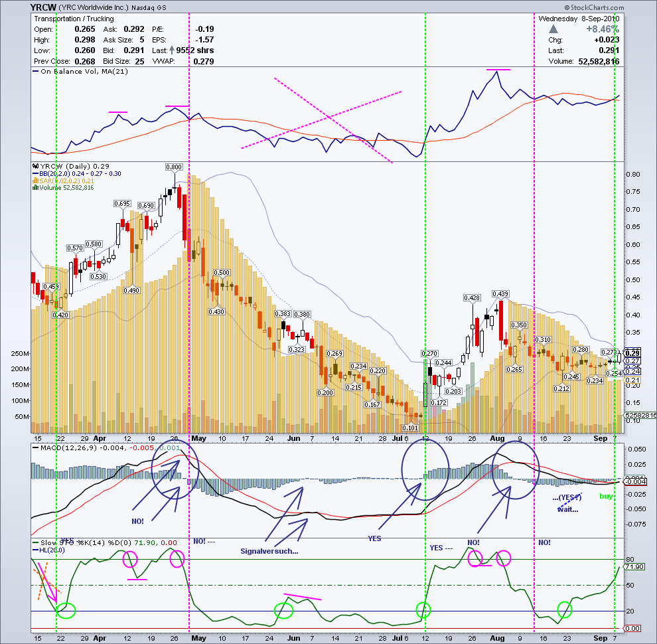Click the Volume value 52,582,816 in header

coord(599,61)
